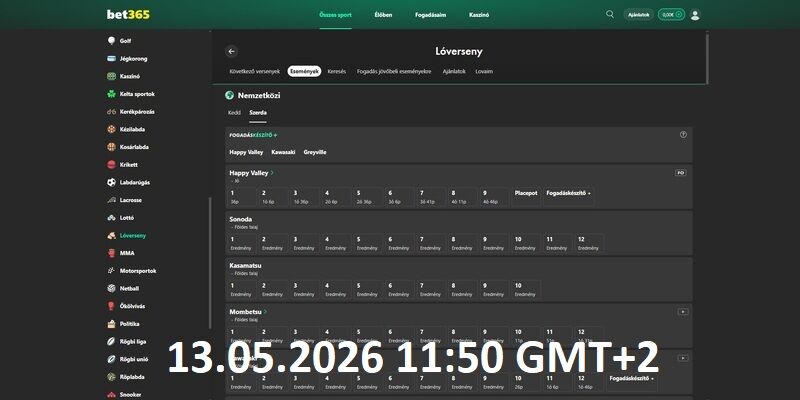
Task: Open Sonoda race 1 result
Action: 241,243
